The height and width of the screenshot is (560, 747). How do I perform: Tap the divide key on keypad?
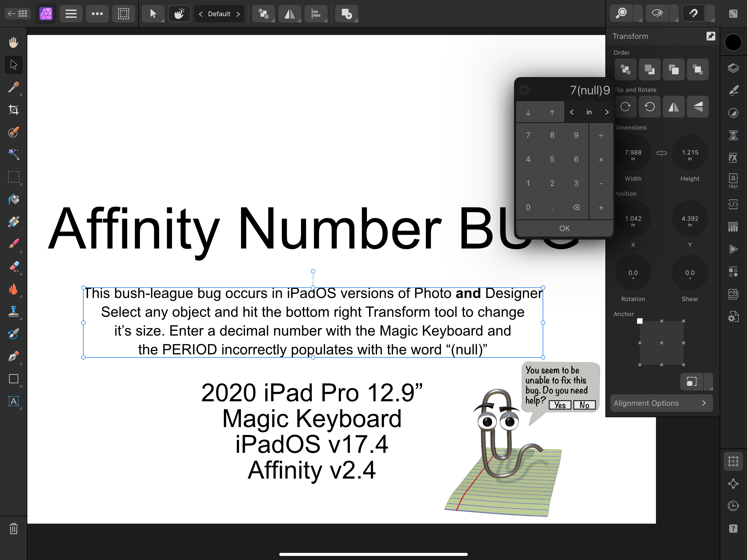click(x=601, y=135)
